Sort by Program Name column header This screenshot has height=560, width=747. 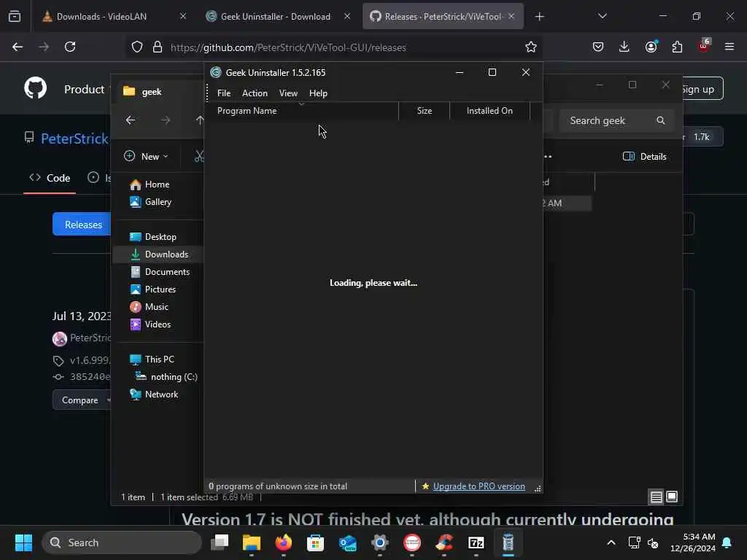click(301, 111)
